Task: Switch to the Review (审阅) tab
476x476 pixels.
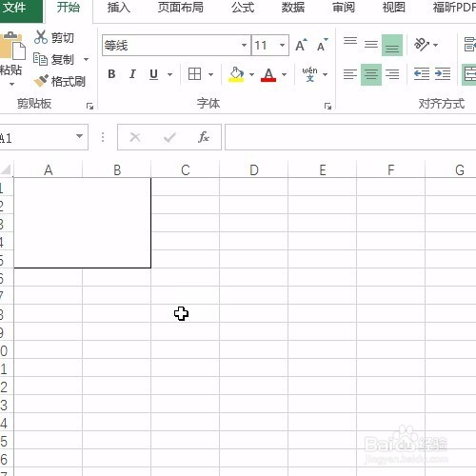Action: (344, 8)
